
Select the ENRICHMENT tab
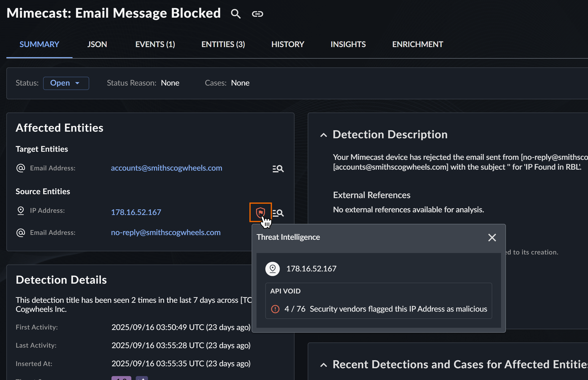click(417, 44)
